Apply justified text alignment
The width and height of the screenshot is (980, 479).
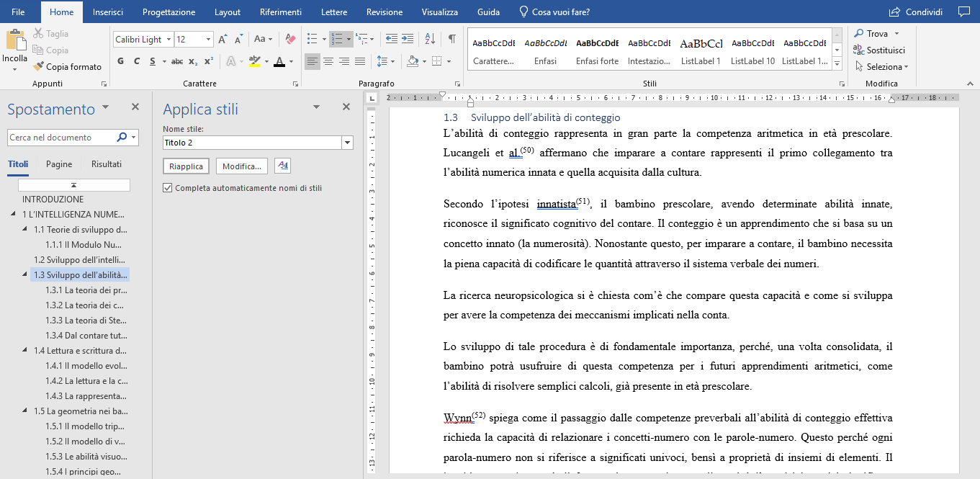(x=360, y=61)
